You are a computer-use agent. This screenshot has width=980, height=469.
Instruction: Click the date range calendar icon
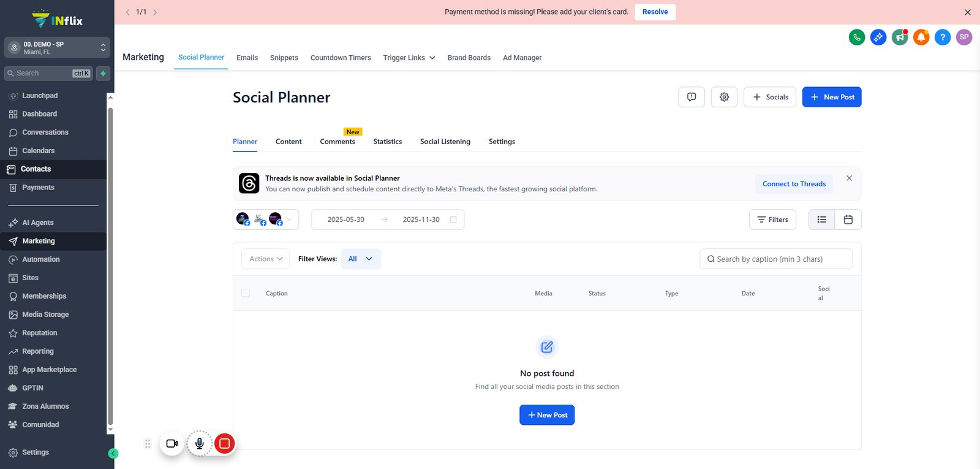tap(453, 219)
